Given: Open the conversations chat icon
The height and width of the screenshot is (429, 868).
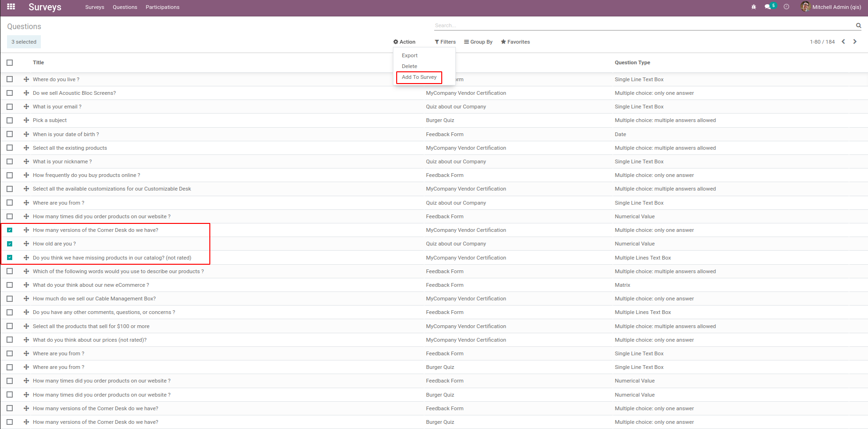Looking at the screenshot, I should coord(768,7).
